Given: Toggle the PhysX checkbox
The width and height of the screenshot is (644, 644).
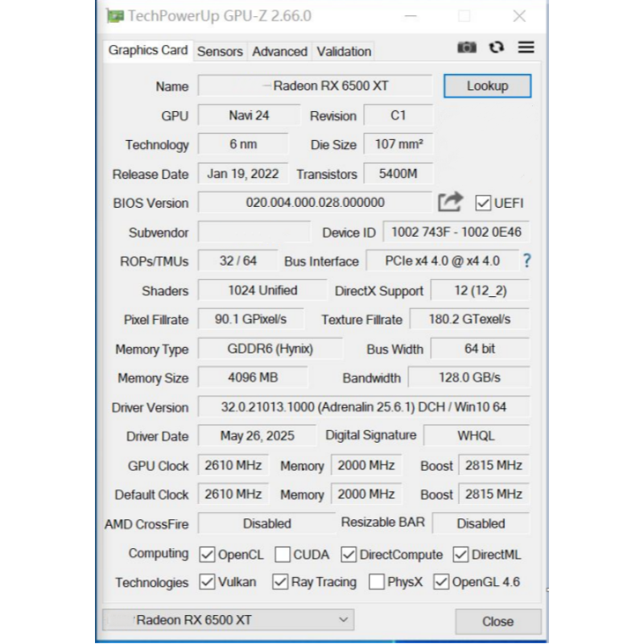Looking at the screenshot, I should tap(377, 582).
